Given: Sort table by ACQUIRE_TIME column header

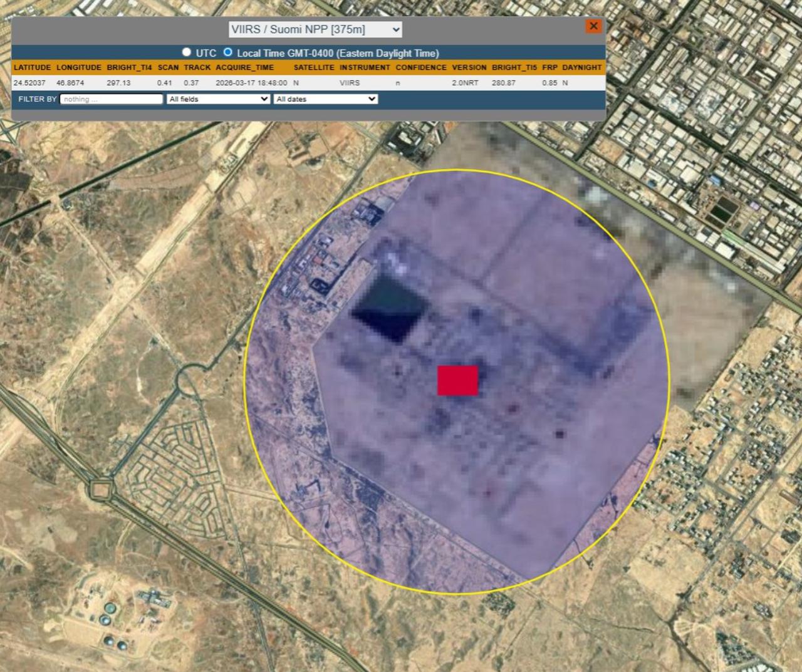Looking at the screenshot, I should point(245,68).
